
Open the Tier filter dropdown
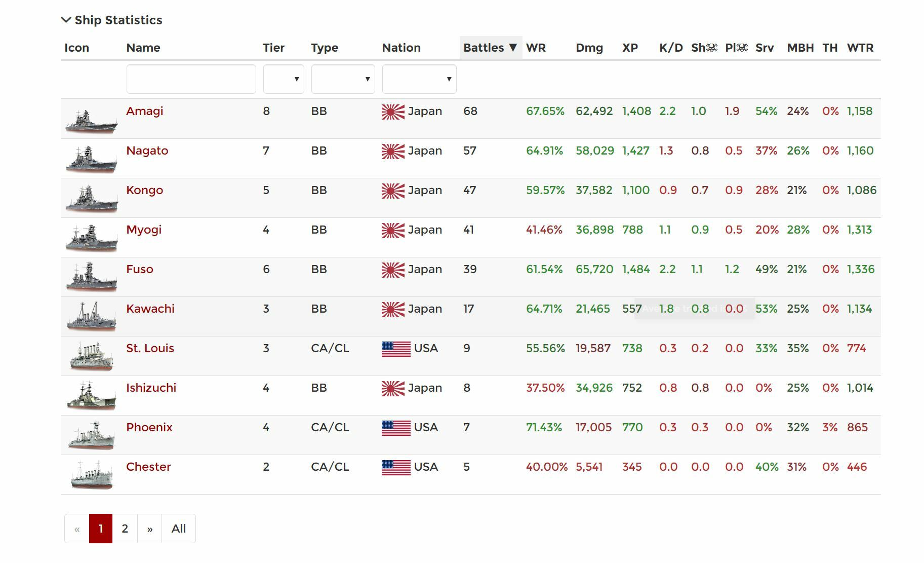point(284,79)
